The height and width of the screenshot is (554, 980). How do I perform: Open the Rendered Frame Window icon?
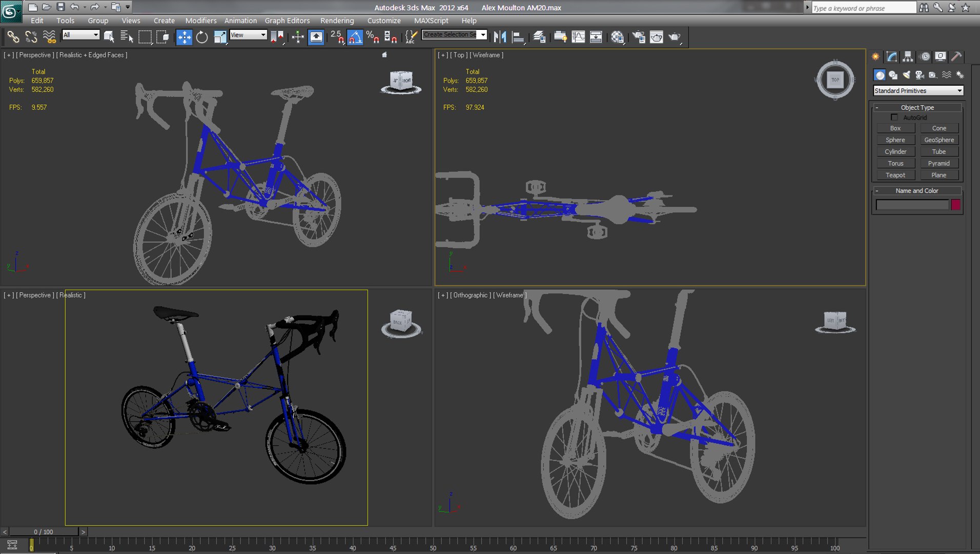657,37
